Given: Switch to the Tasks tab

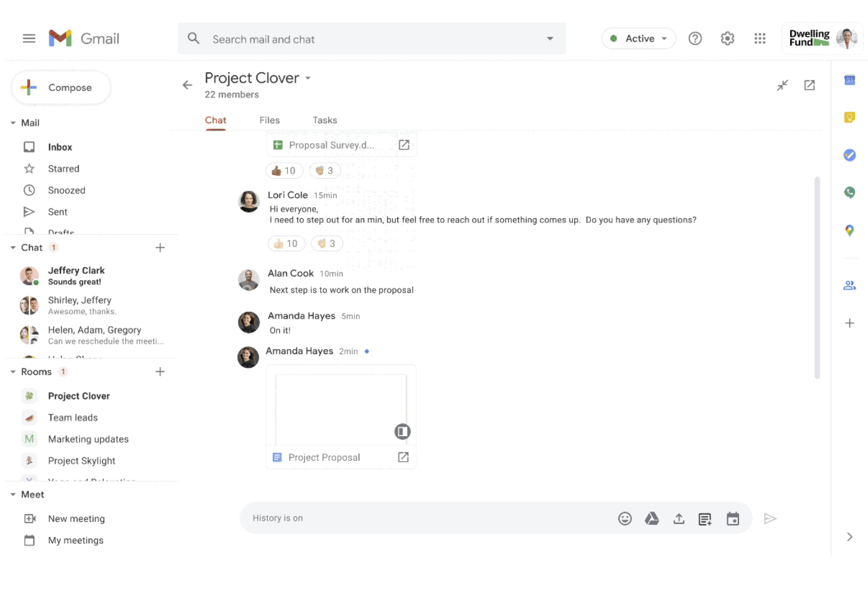Looking at the screenshot, I should point(325,120).
